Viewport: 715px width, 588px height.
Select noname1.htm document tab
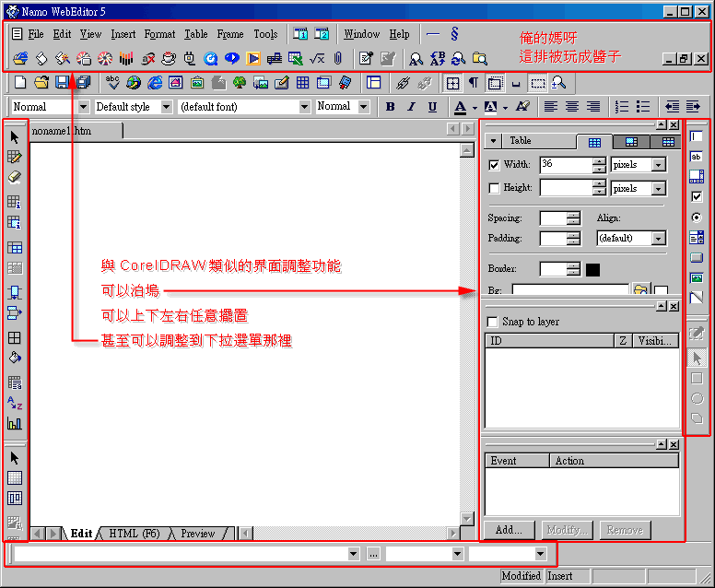(76, 132)
